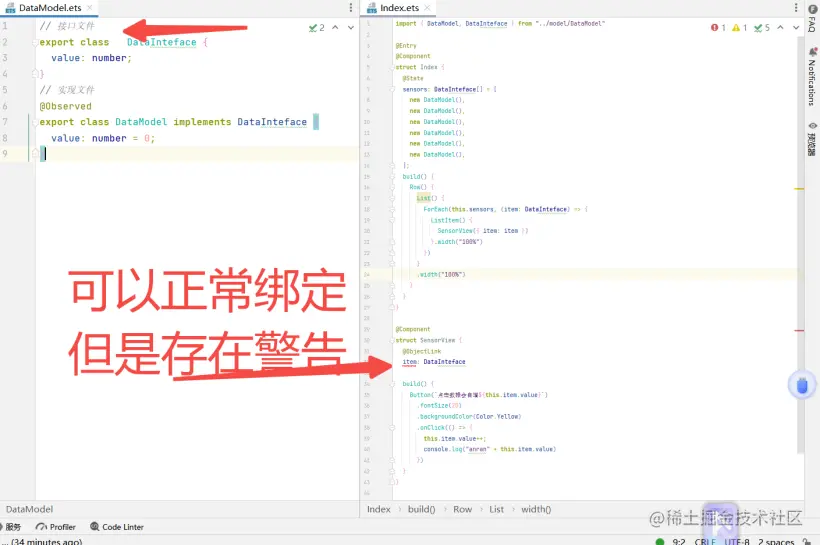820x545 pixels.
Task: Collapse the Index build() fold marker on line 15
Action: coord(392,177)
